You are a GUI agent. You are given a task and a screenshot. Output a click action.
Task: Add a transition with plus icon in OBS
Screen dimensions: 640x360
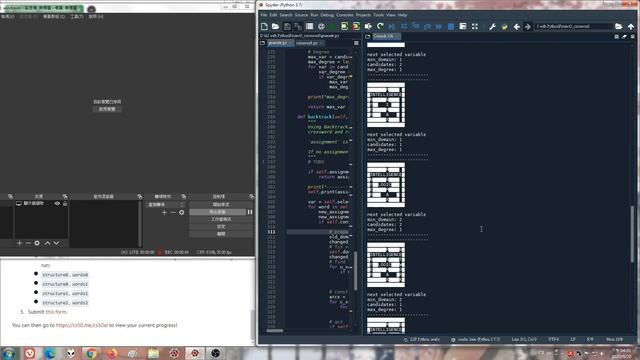coord(164,212)
